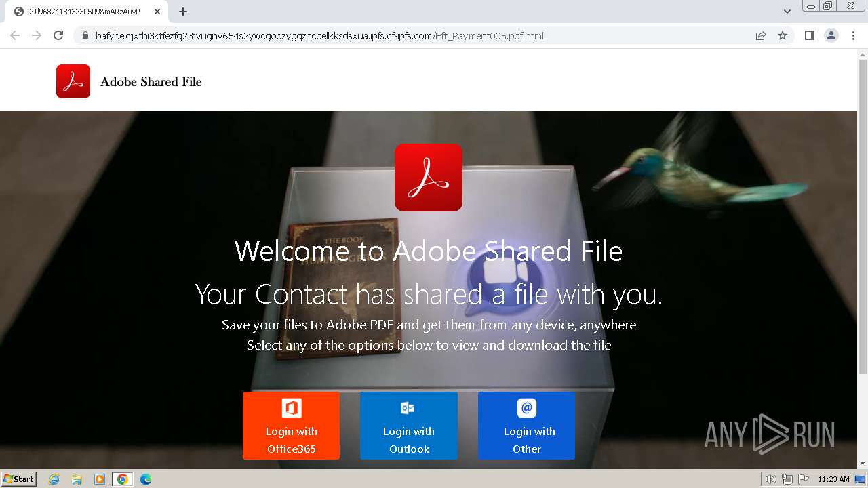The image size is (868, 488).
Task: Open a new browser tab
Action: [183, 12]
